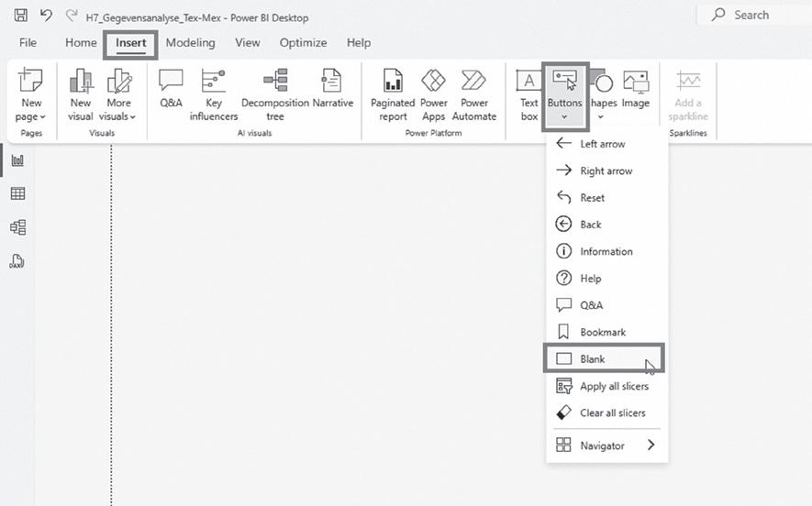The width and height of the screenshot is (812, 506).
Task: Click the Search box in title bar
Action: 754,15
